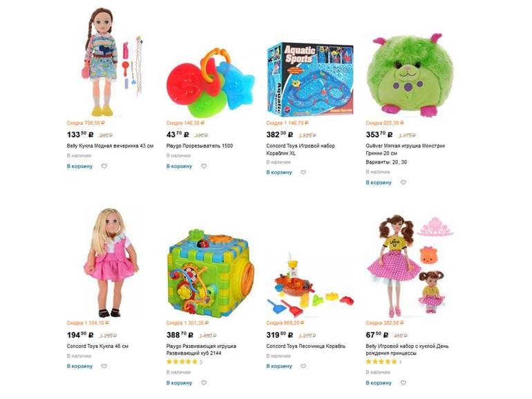The width and height of the screenshot is (532, 399).
Task: Click star rating of Развивающий куб 2144
Action: click(x=182, y=362)
